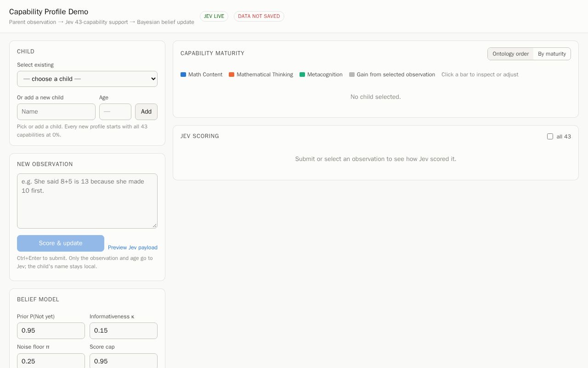Click the CAPABILITY MATURITY heading
588x368 pixels.
point(213,53)
